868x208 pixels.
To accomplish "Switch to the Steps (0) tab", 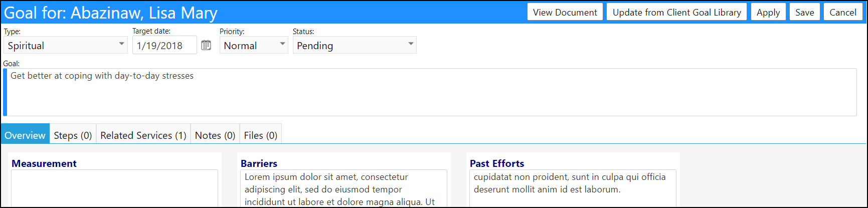I will [x=73, y=135].
